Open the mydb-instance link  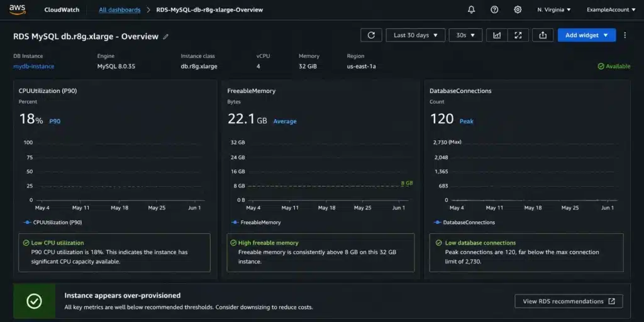click(x=34, y=66)
